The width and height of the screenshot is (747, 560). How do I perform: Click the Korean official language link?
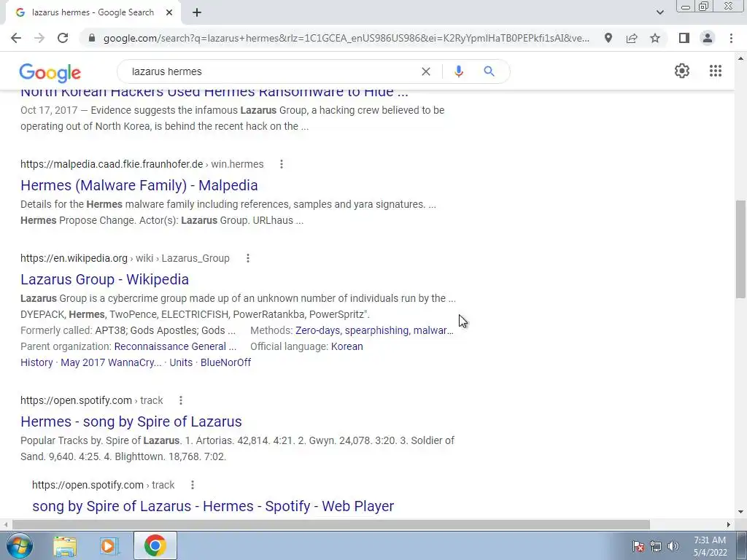[347, 346]
